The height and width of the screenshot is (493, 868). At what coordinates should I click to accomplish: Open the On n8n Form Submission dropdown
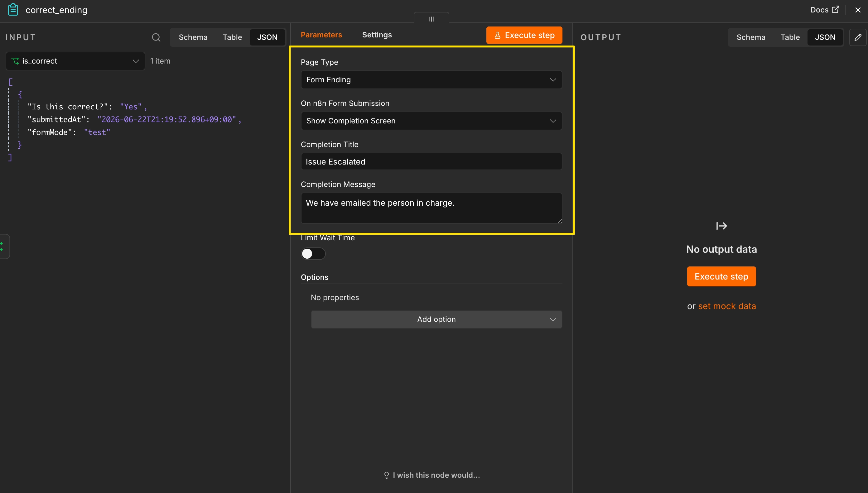coord(431,121)
